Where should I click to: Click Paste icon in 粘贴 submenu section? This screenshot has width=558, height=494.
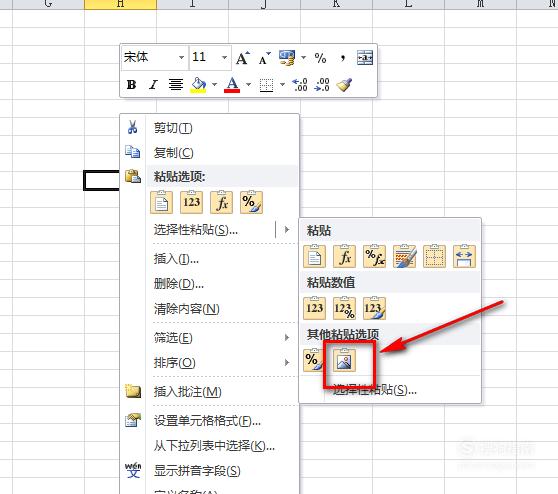pos(314,256)
